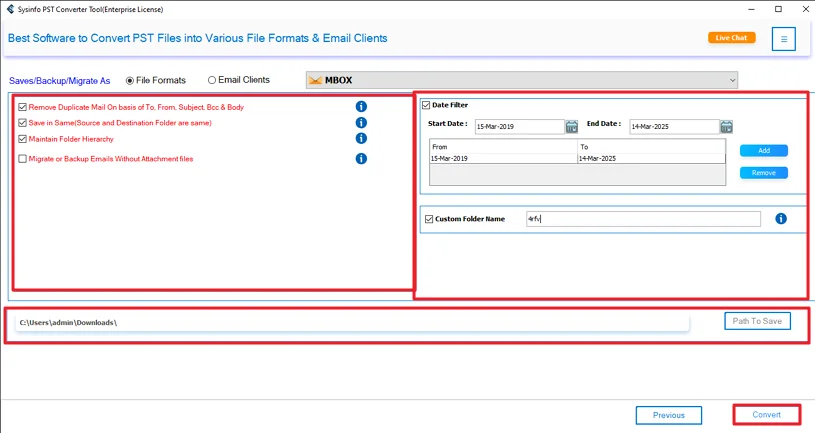This screenshot has height=433, width=815.
Task: Click Add date range button
Action: pyautogui.click(x=764, y=150)
